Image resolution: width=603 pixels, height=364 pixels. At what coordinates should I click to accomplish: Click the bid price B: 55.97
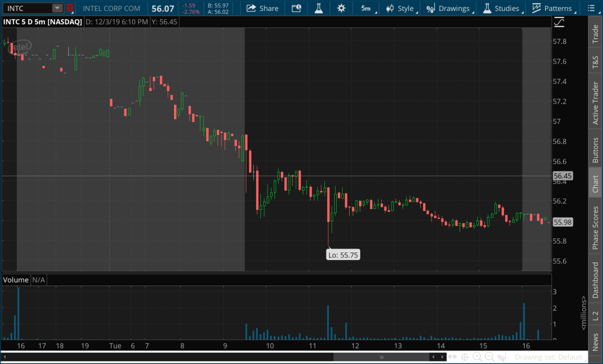(218, 5)
